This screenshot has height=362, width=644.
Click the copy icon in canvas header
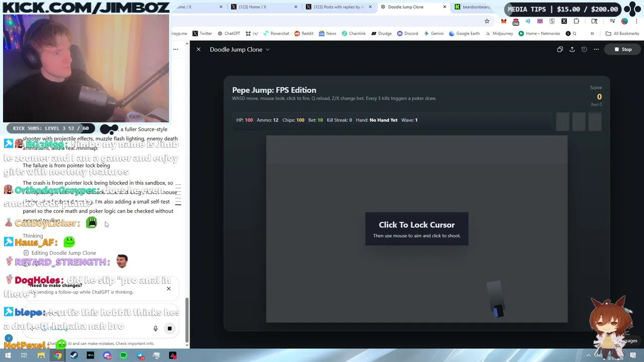tap(560, 49)
